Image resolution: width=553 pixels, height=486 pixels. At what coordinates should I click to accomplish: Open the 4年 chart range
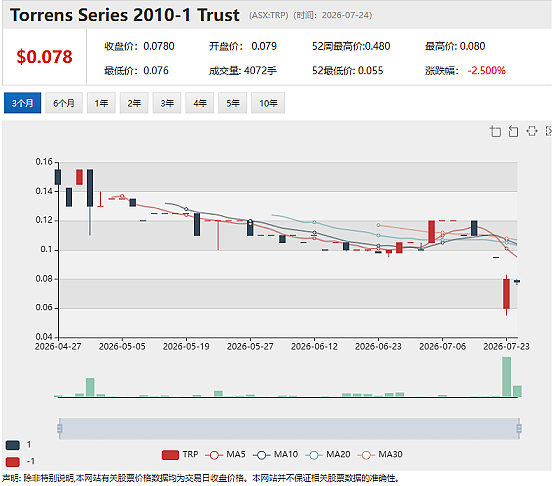(x=200, y=103)
